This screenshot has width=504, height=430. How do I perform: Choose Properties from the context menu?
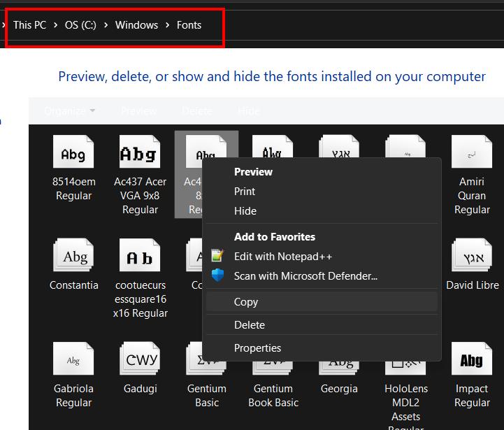pyautogui.click(x=257, y=348)
